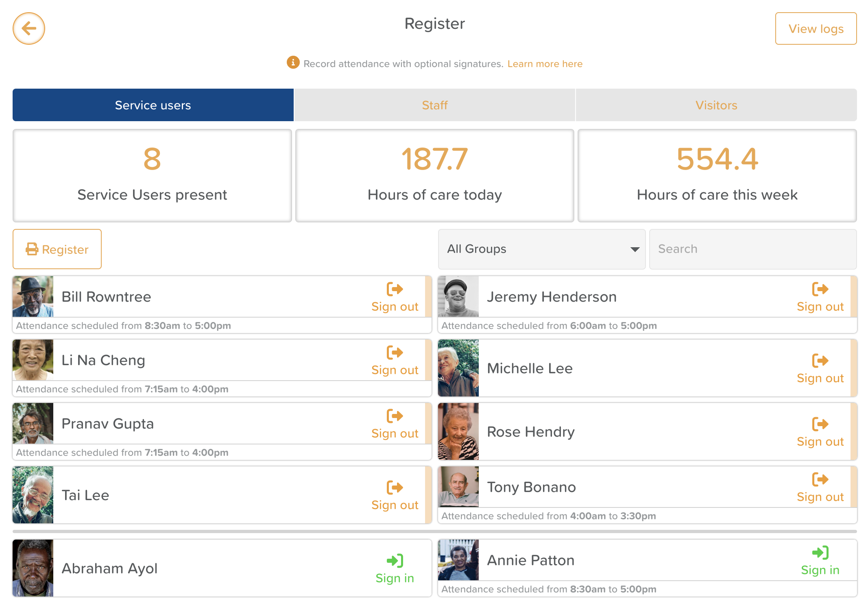Switch to the Service users tab
This screenshot has width=868, height=601.
click(153, 105)
